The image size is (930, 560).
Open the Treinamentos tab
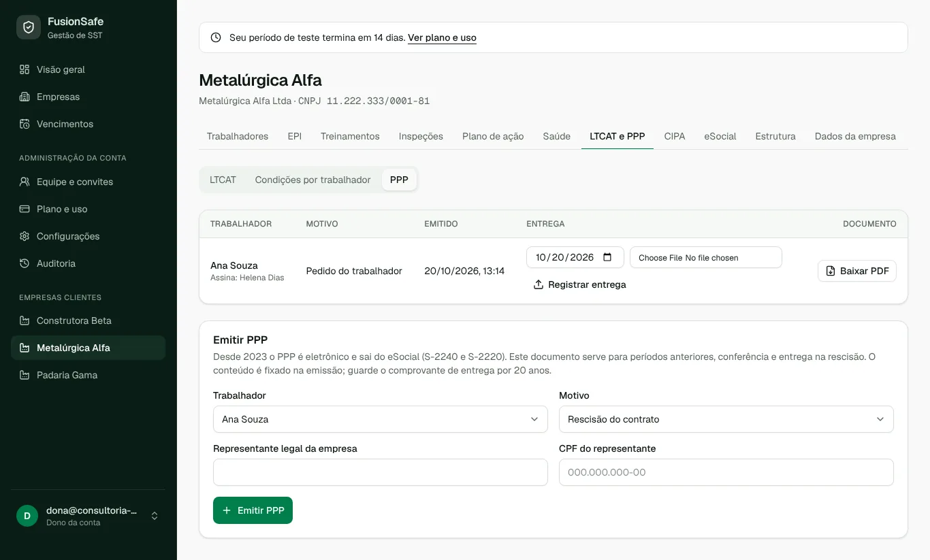(350, 136)
